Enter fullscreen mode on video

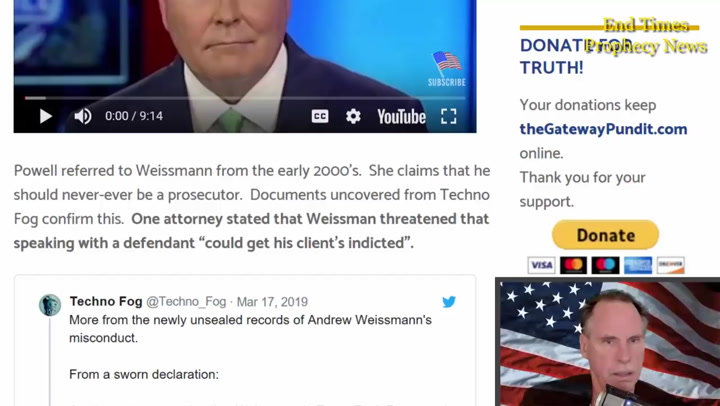coord(449,116)
